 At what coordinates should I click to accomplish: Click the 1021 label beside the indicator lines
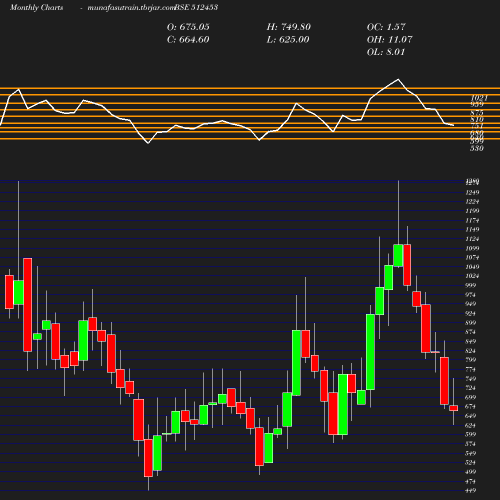coord(479,98)
